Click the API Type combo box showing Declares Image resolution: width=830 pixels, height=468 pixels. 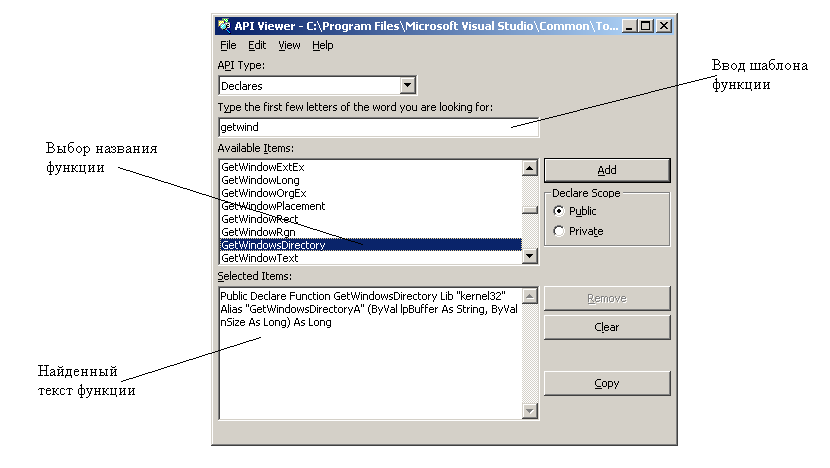pyautogui.click(x=317, y=85)
